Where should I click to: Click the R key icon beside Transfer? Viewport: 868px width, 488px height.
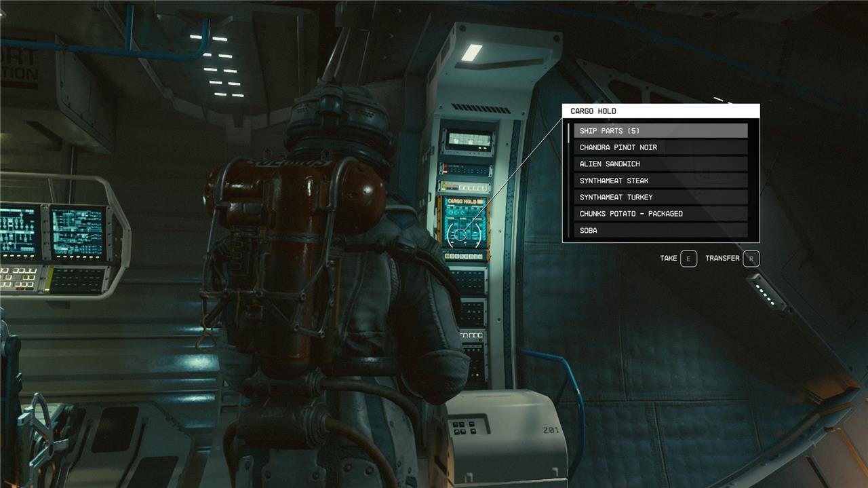(x=751, y=259)
